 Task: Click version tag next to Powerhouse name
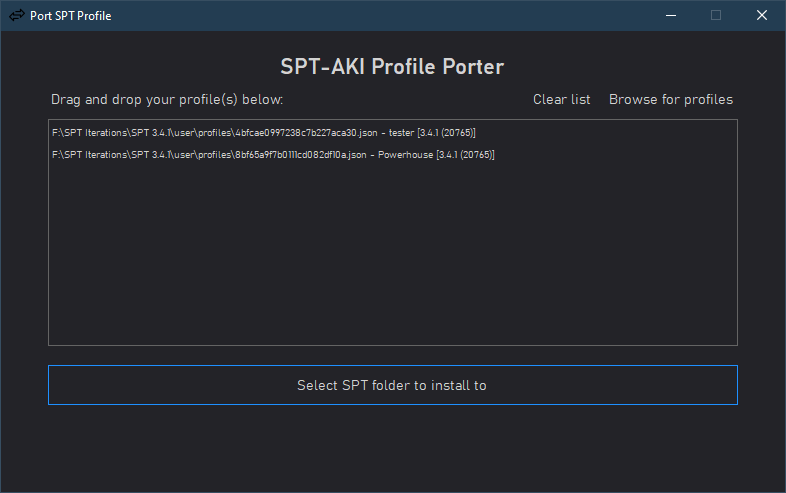(465, 155)
